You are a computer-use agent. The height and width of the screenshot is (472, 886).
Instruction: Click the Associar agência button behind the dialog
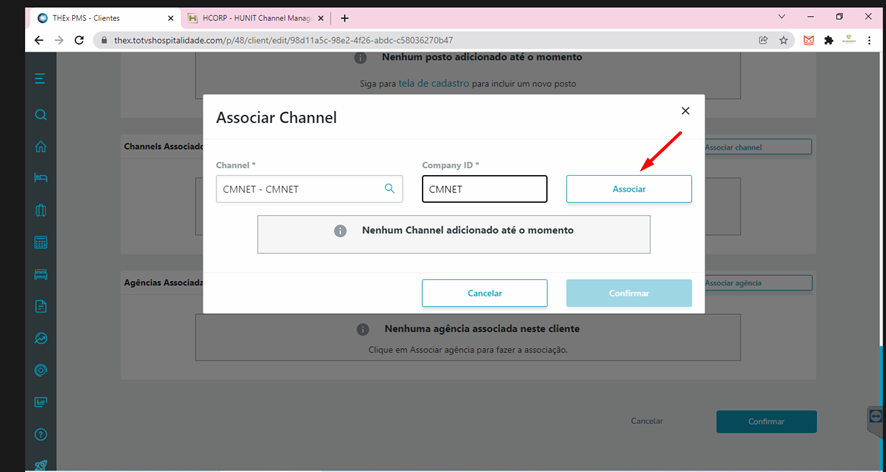coord(758,283)
